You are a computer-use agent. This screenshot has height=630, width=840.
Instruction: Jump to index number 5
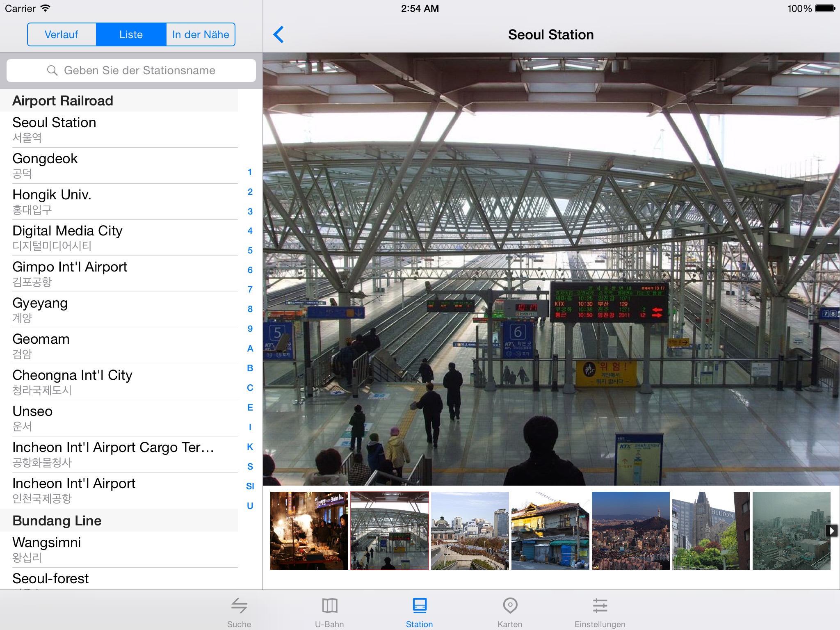pyautogui.click(x=250, y=250)
